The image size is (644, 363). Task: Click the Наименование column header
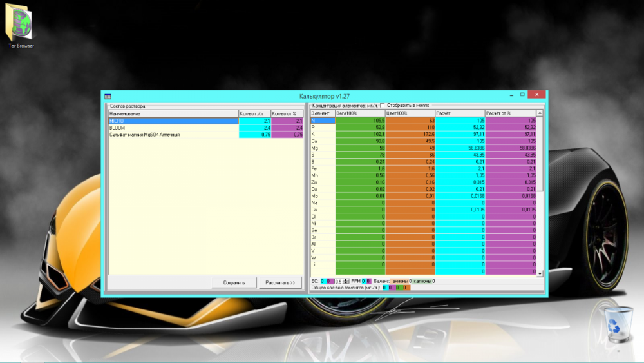(173, 113)
